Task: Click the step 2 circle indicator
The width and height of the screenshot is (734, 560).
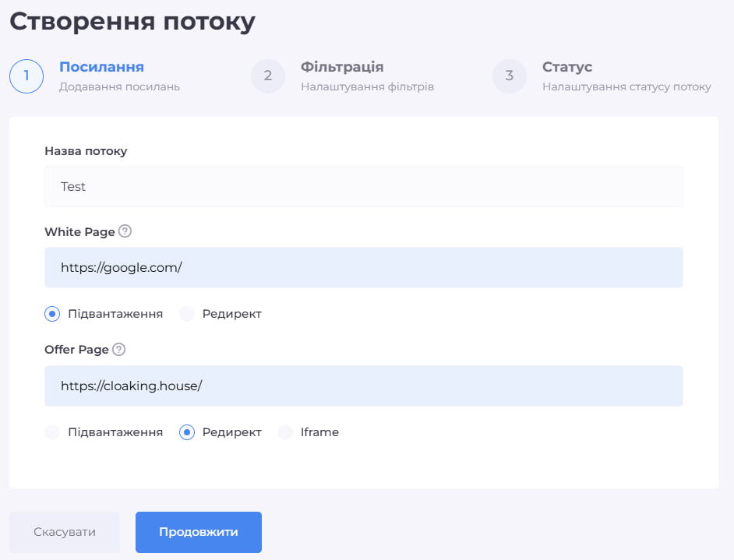Action: click(x=268, y=76)
